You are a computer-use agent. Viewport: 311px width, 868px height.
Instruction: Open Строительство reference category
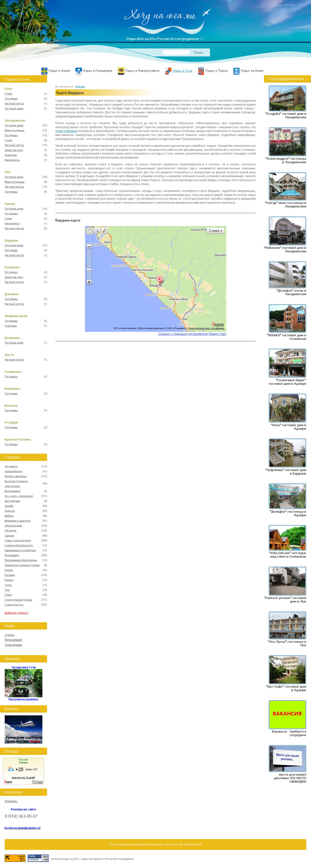14,605
